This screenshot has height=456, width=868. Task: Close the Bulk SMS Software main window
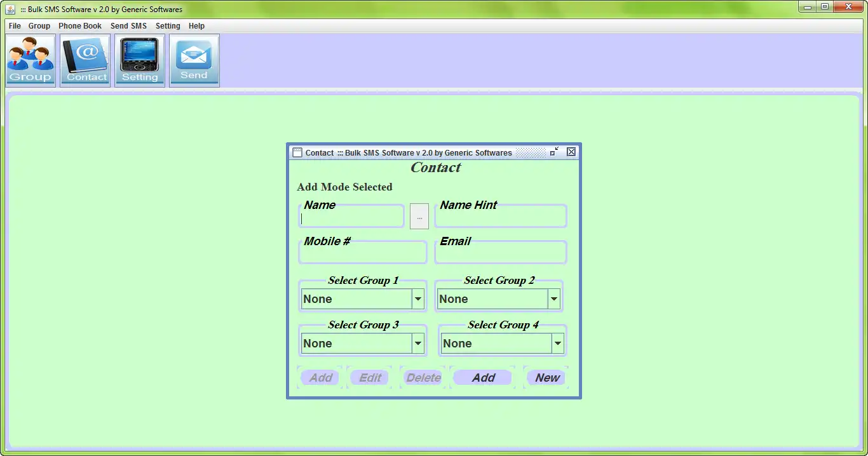click(848, 7)
